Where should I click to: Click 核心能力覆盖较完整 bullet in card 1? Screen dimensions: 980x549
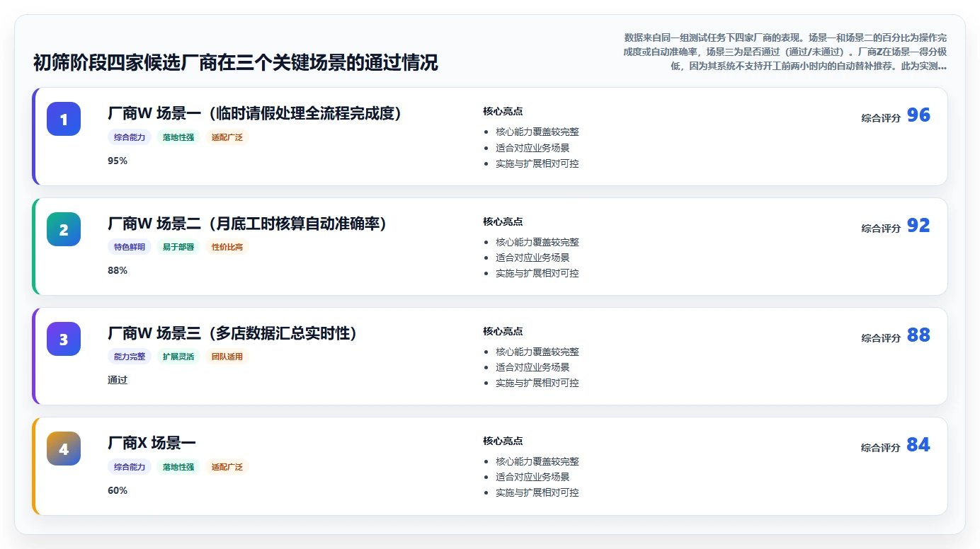tap(537, 132)
